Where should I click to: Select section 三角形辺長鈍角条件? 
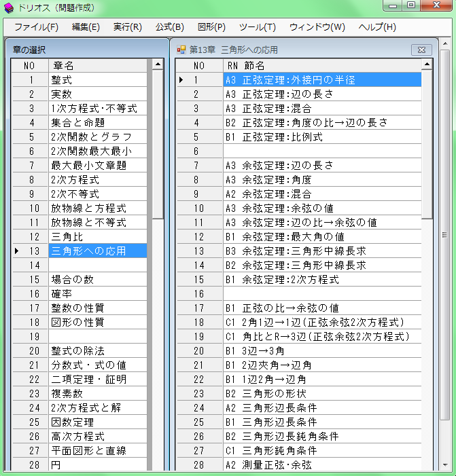322,437
